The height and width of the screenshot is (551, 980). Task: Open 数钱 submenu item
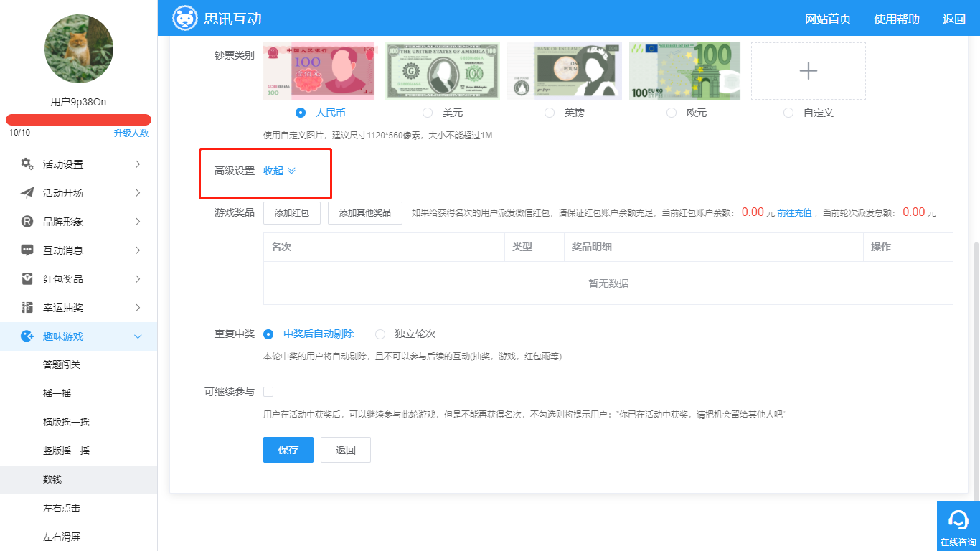coord(52,479)
